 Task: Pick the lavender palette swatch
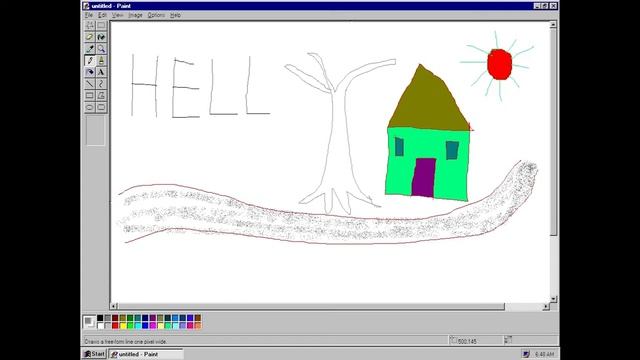pos(182,326)
